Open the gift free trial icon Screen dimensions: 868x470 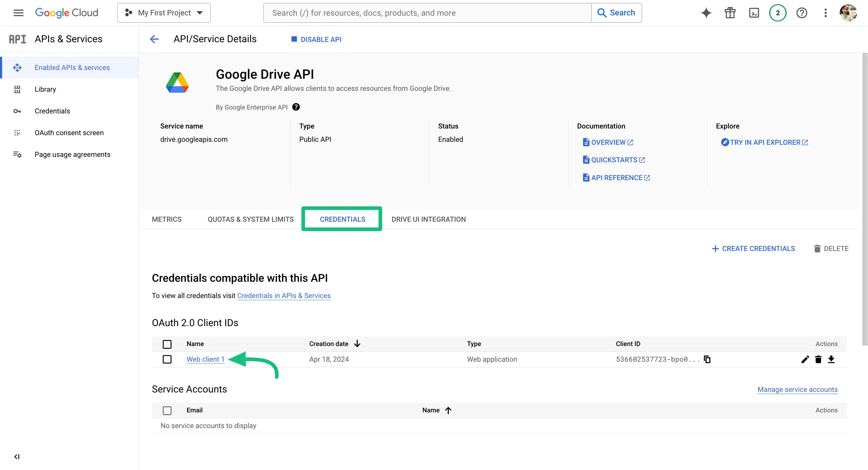tap(730, 13)
